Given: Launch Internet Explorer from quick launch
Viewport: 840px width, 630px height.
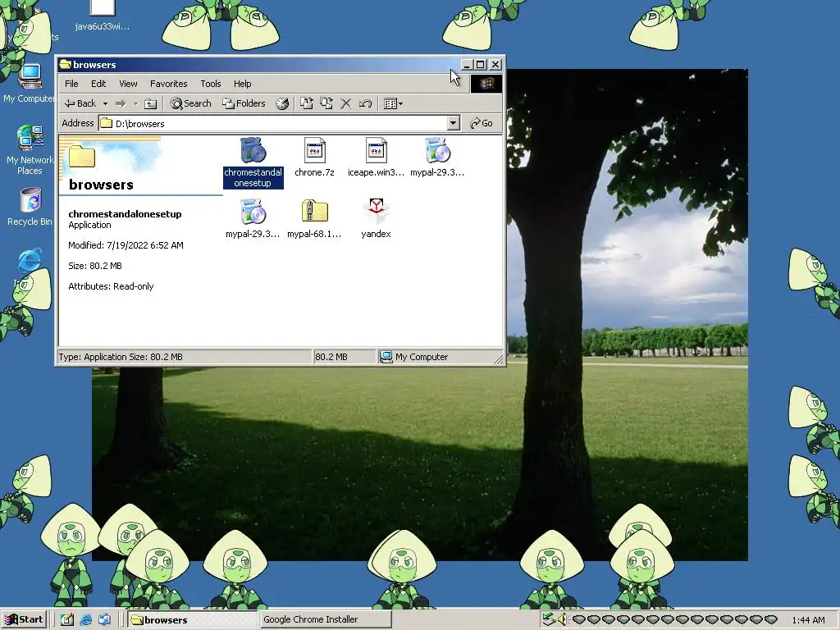Looking at the screenshot, I should [85, 619].
